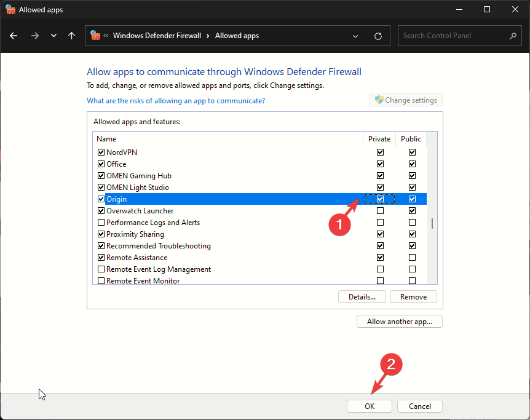
Task: Enable Public for Remote Assistance
Action: click(x=412, y=257)
